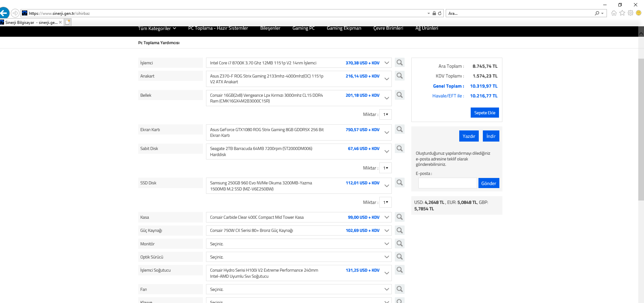Click the Genel Toplam 10.319,97 TL value
The image size is (644, 303).
point(484,86)
